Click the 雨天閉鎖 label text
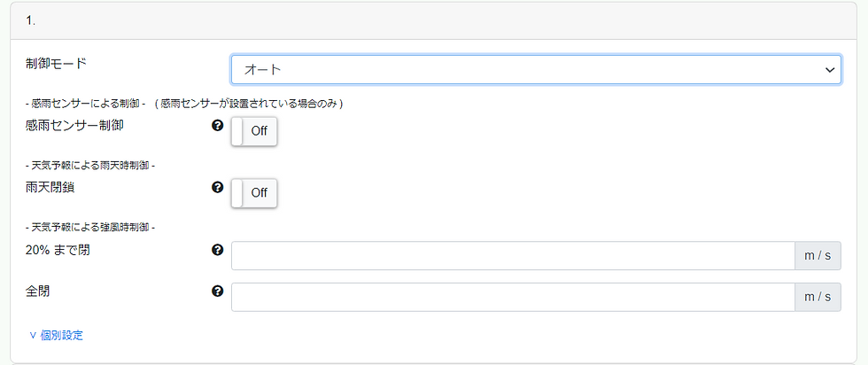 (x=51, y=188)
